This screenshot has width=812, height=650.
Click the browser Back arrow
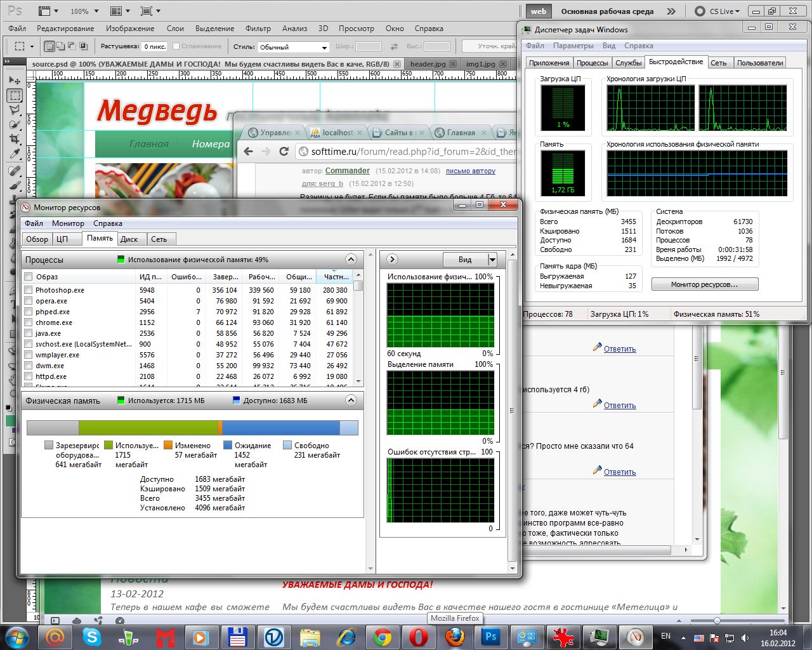pyautogui.click(x=249, y=151)
